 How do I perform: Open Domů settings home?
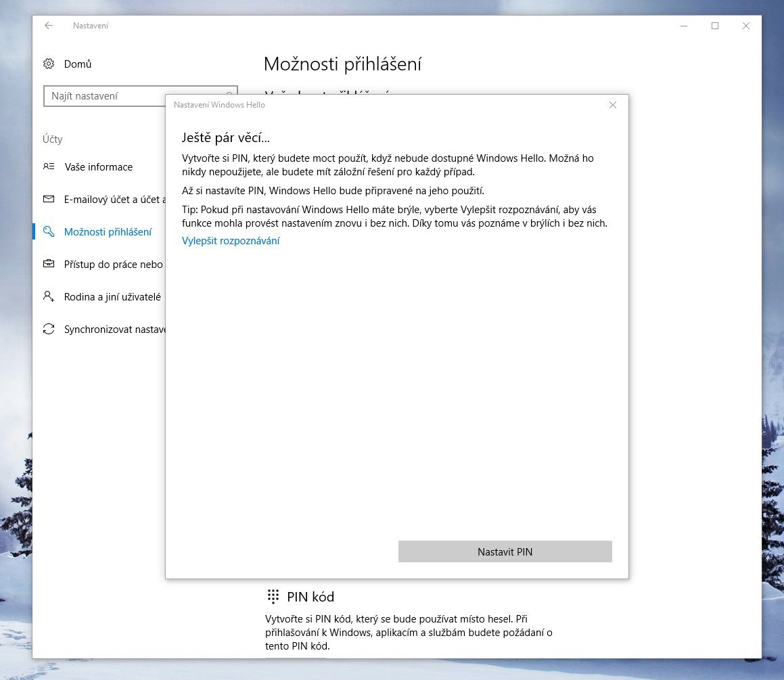click(78, 64)
